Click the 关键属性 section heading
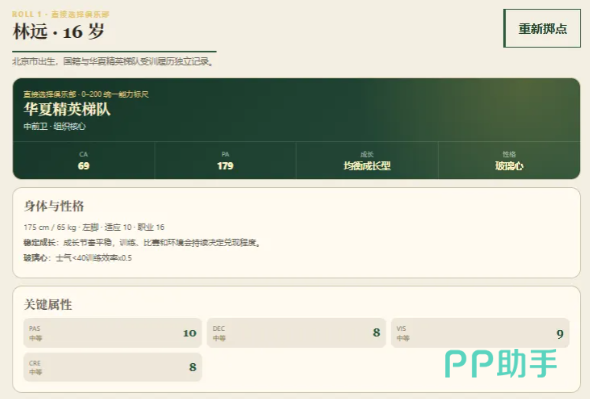590x399 pixels. pyautogui.click(x=48, y=304)
